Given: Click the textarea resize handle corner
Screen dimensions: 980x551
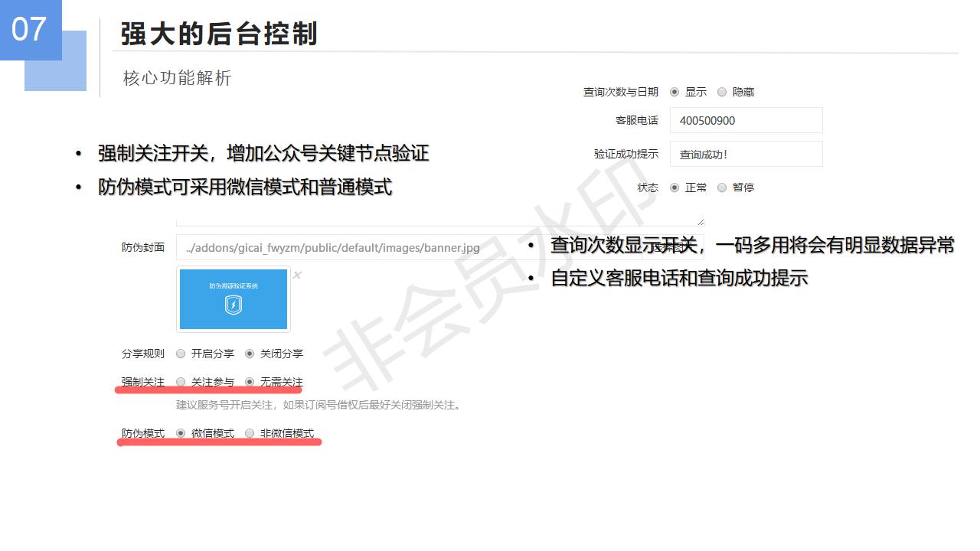Looking at the screenshot, I should click(x=701, y=222).
